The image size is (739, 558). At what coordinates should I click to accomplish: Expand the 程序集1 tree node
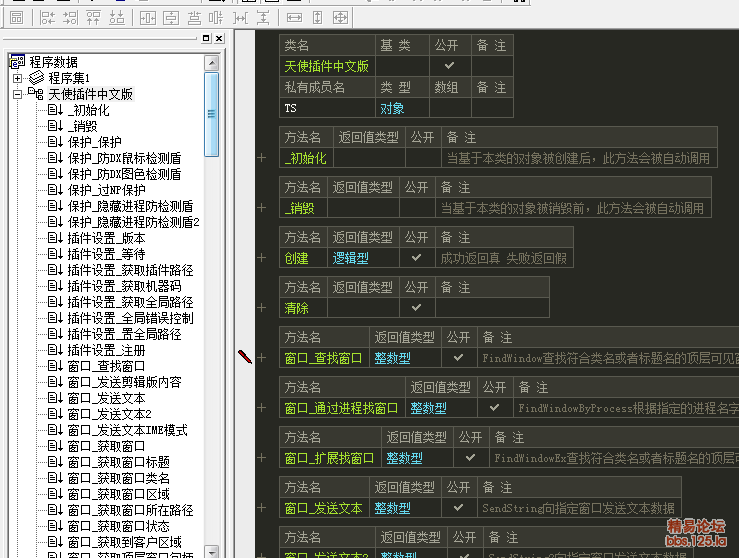point(17,78)
